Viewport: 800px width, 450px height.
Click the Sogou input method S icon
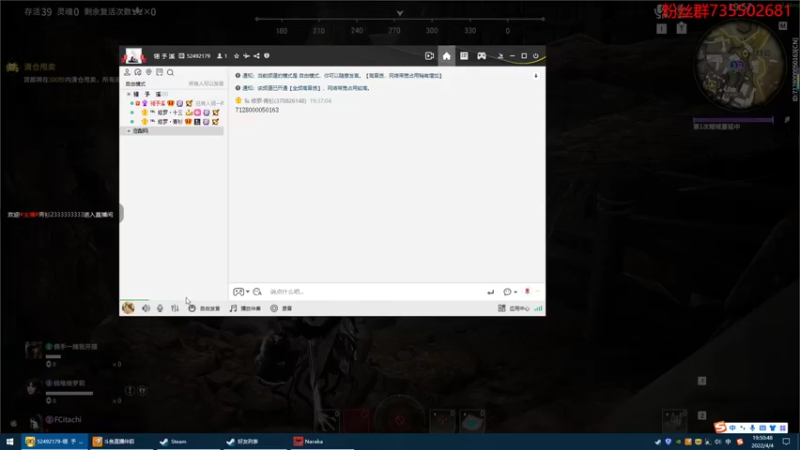pyautogui.click(x=720, y=427)
